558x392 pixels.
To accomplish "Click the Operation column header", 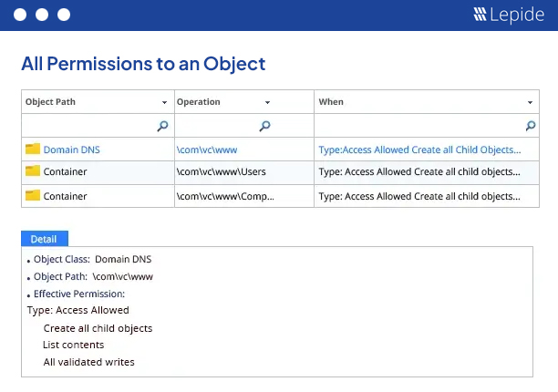I will click(244, 102).
